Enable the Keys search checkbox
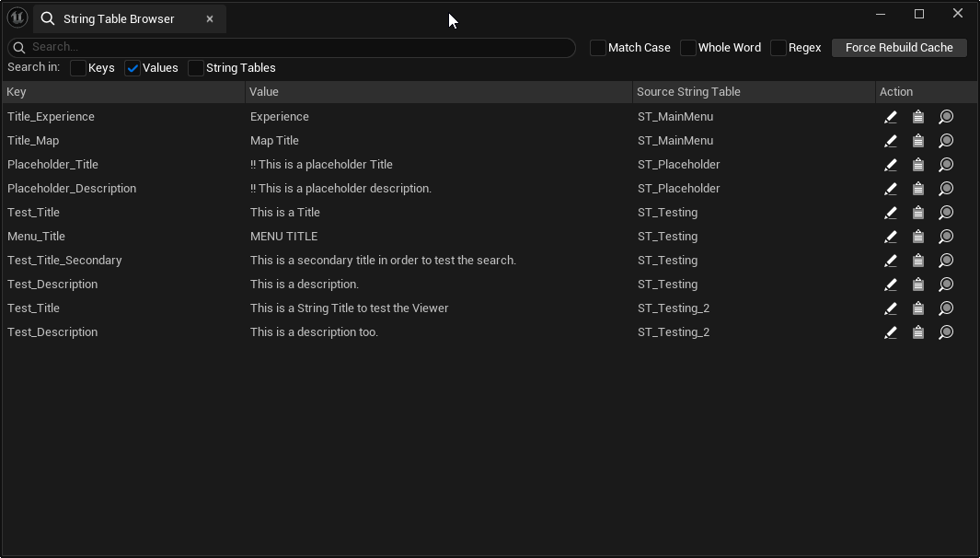The image size is (980, 558). pos(78,68)
